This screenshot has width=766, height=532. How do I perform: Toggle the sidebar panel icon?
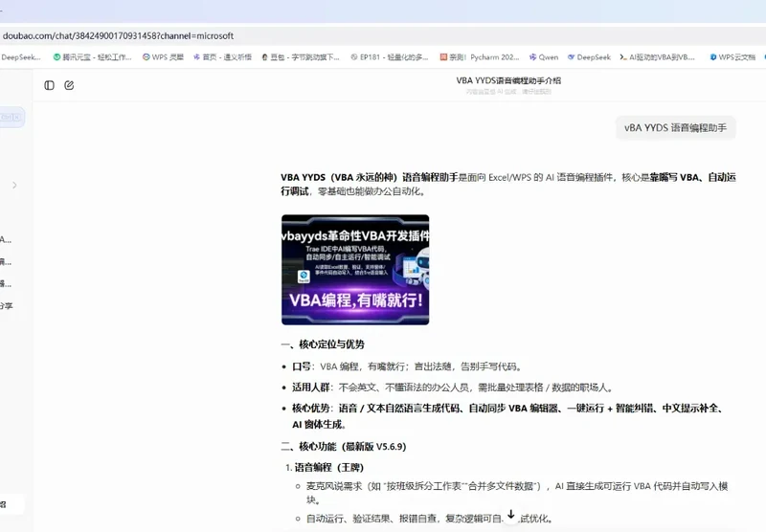(x=50, y=85)
